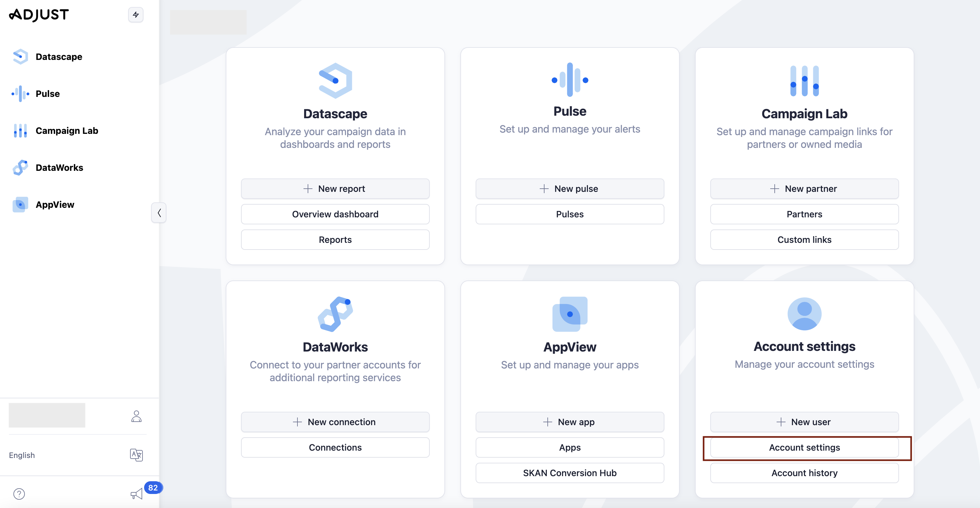Click the lightning bolt icon beside the Adjust logo

pyautogui.click(x=136, y=15)
